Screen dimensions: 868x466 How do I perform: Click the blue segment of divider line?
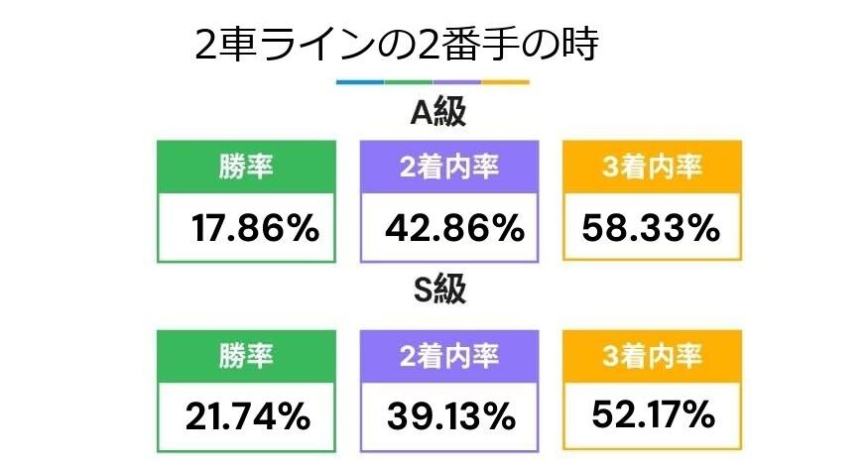point(360,82)
